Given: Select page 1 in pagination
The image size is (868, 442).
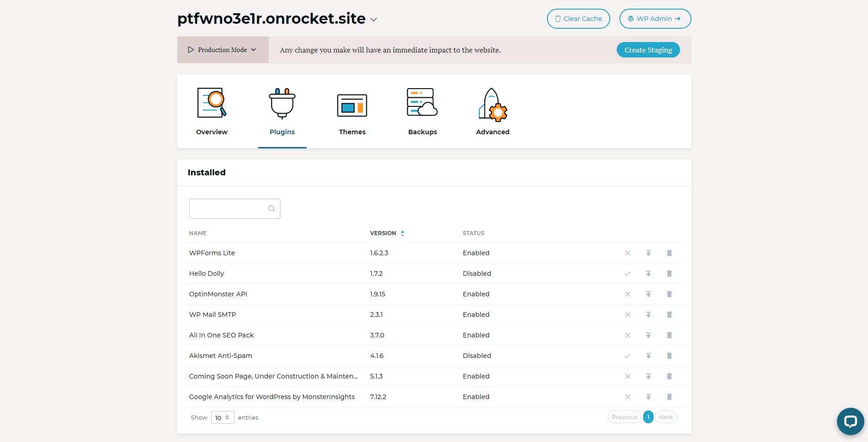Looking at the screenshot, I should [x=648, y=417].
